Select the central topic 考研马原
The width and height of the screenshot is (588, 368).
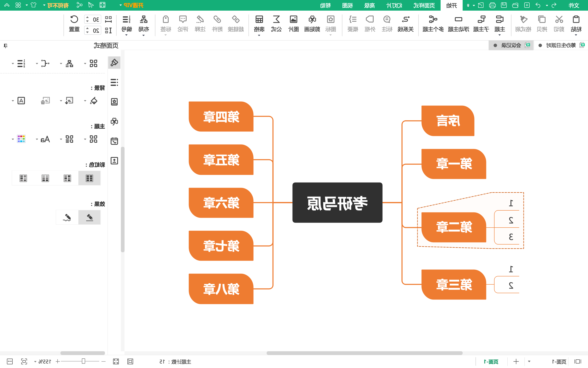(337, 202)
